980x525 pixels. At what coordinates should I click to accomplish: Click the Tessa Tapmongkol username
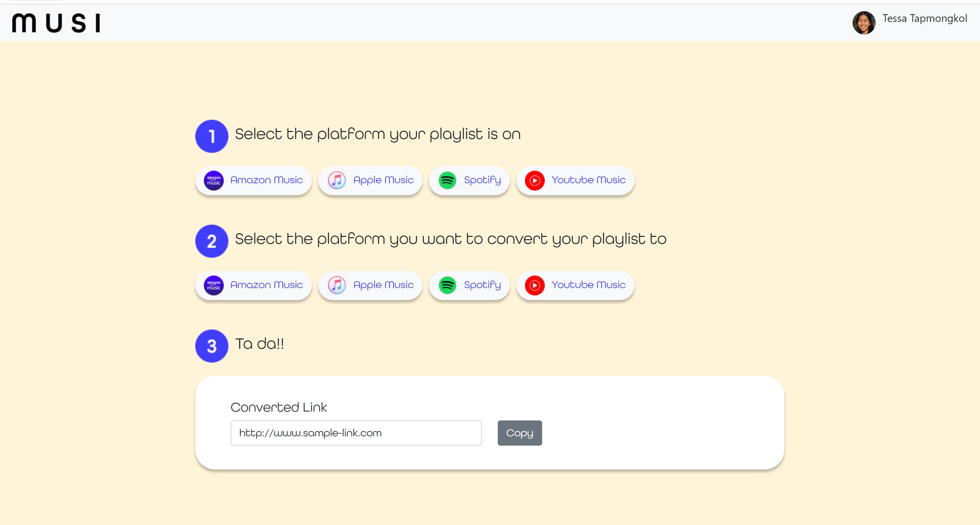(x=924, y=18)
